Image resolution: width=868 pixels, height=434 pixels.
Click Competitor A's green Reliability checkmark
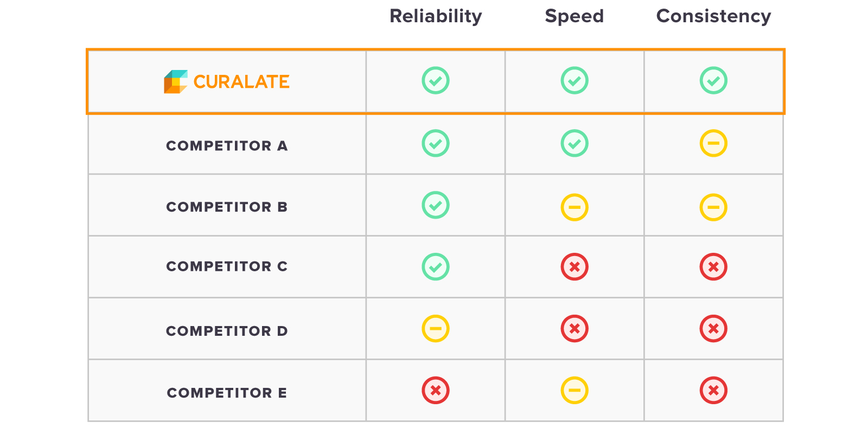pyautogui.click(x=436, y=143)
